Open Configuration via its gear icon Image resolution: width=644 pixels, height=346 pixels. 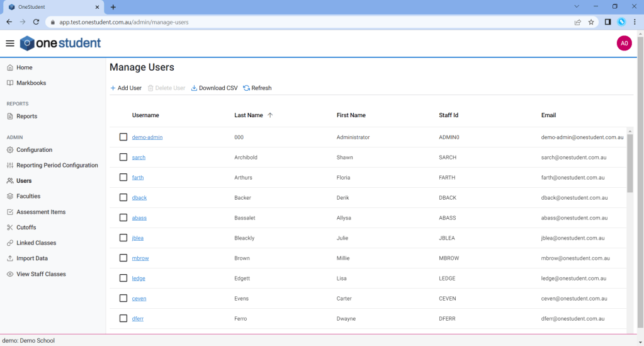pyautogui.click(x=10, y=150)
